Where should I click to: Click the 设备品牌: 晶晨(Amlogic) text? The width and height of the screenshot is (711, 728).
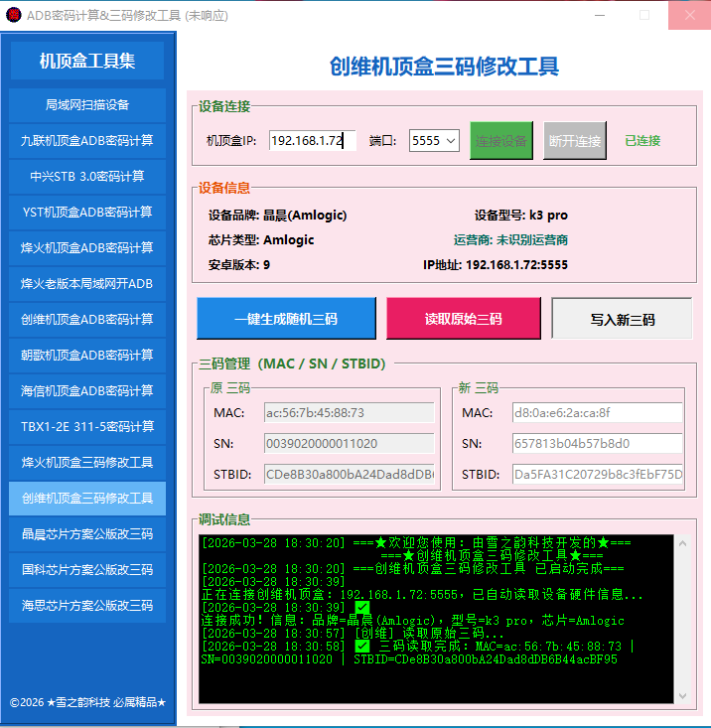point(277,216)
